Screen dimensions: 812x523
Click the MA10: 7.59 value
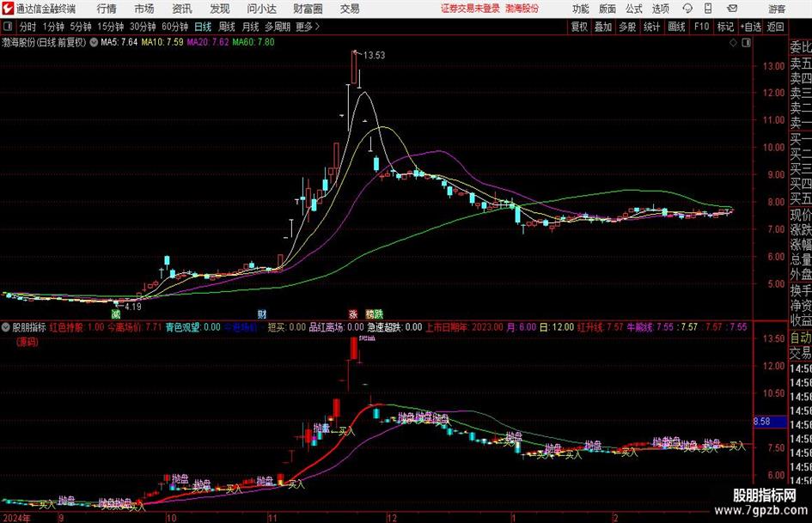coord(162,42)
